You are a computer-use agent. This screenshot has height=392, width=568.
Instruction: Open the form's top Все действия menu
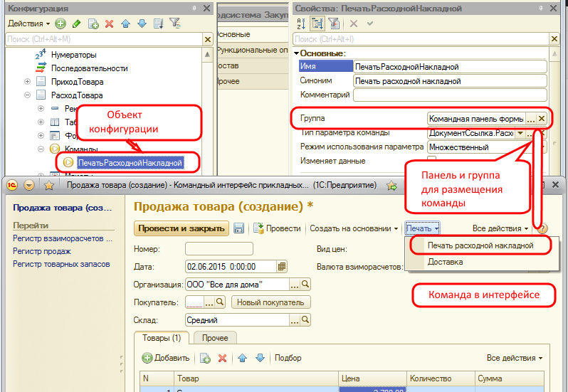coord(500,228)
